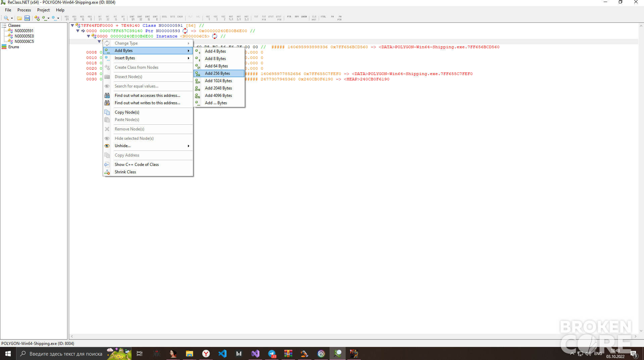
Task: Select the Int 32 node type
Action: point(107,18)
